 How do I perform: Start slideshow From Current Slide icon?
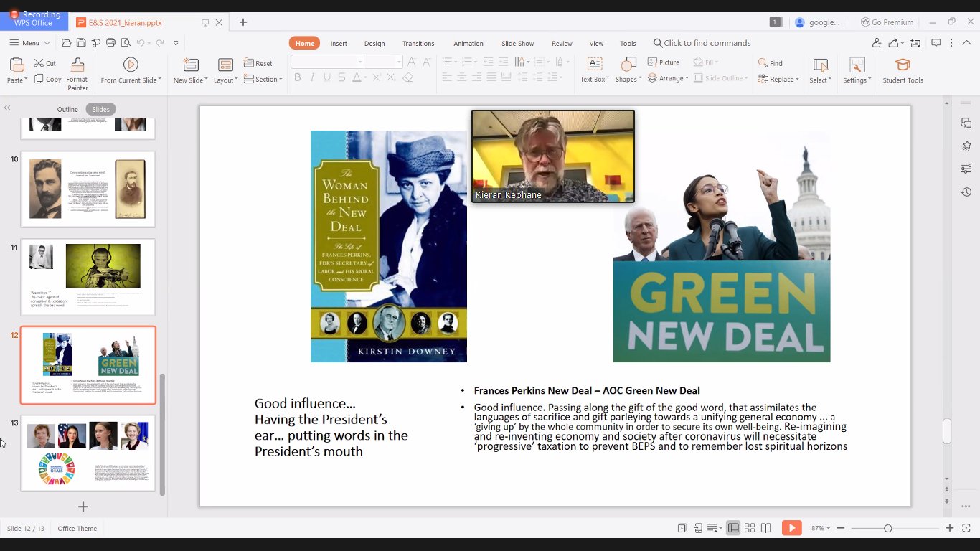tap(131, 65)
